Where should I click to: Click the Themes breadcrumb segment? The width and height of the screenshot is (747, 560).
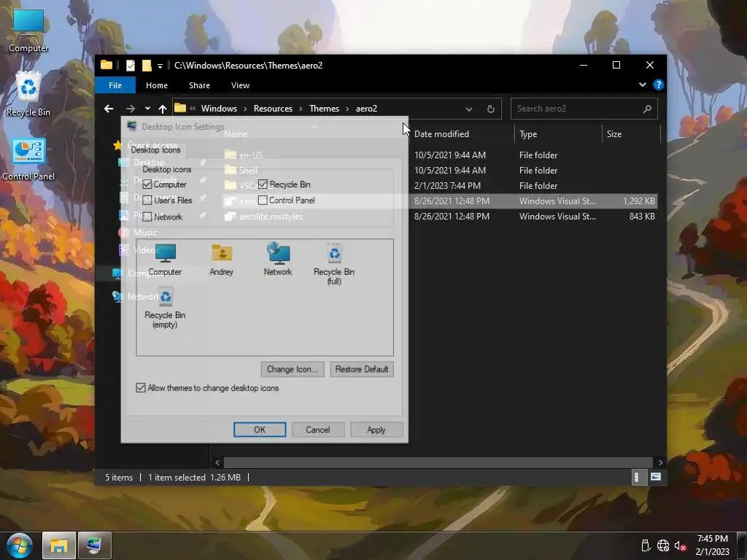pyautogui.click(x=324, y=109)
